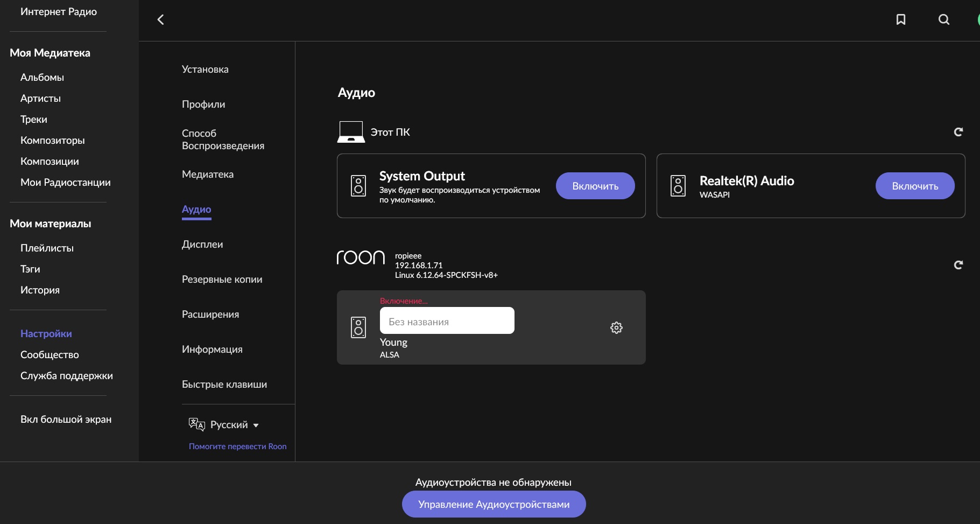980x524 pixels.
Task: Open Расширения settings tab
Action: [210, 315]
